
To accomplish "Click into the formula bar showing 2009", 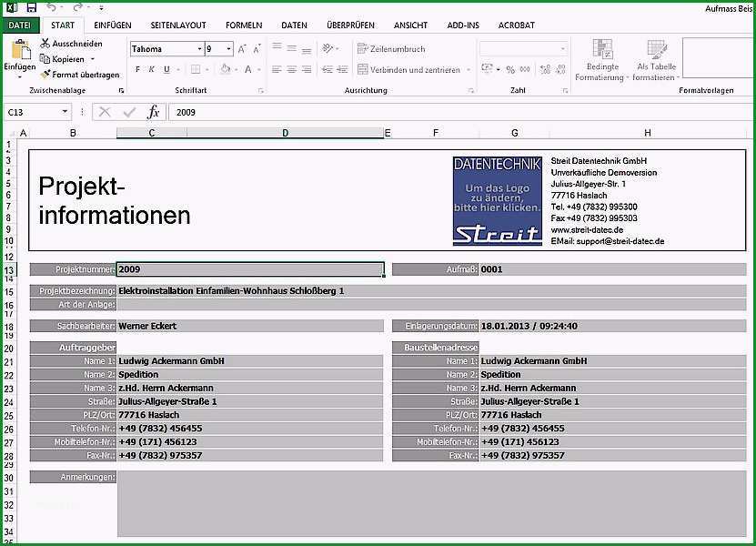I will [x=460, y=112].
